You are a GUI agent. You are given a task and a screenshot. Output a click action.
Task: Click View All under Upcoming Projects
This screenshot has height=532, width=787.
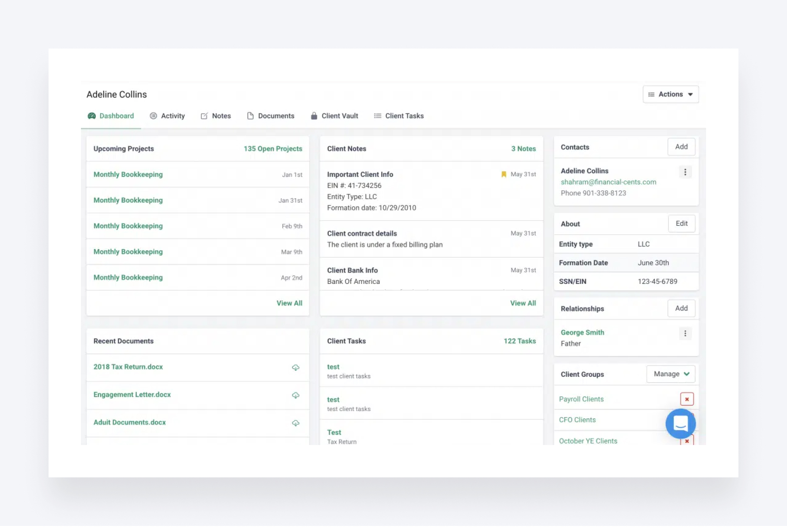click(289, 303)
